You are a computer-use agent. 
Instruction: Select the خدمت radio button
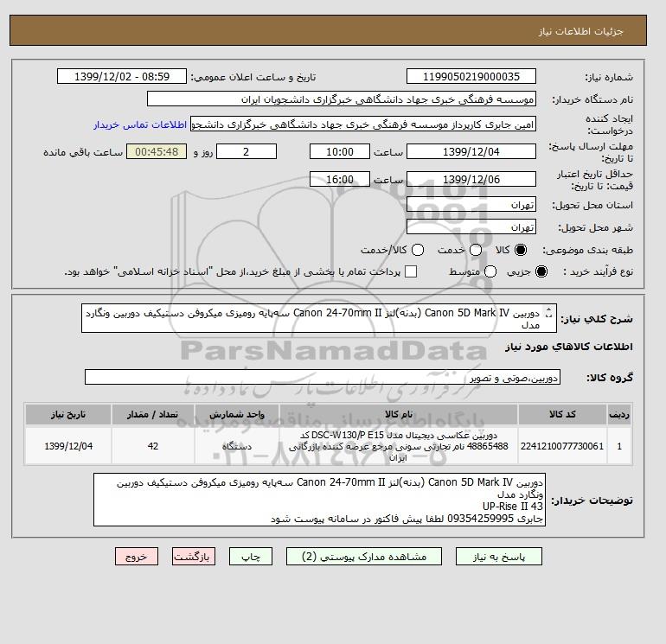click(476, 250)
